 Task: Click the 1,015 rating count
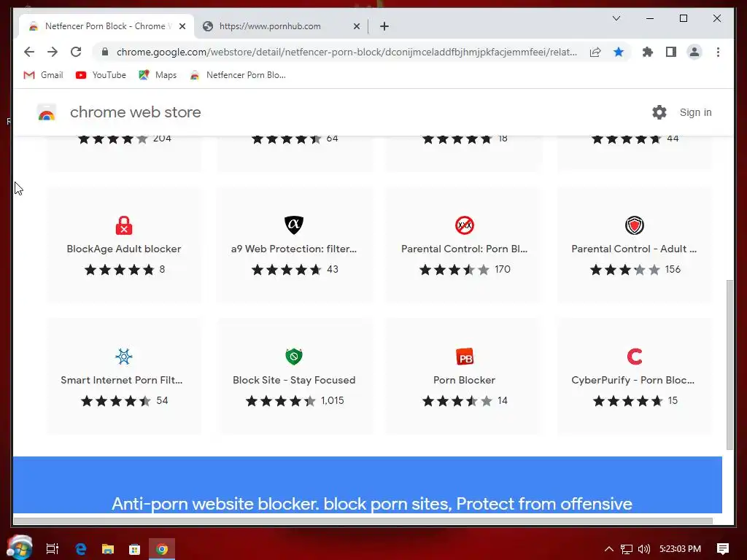[x=333, y=400]
